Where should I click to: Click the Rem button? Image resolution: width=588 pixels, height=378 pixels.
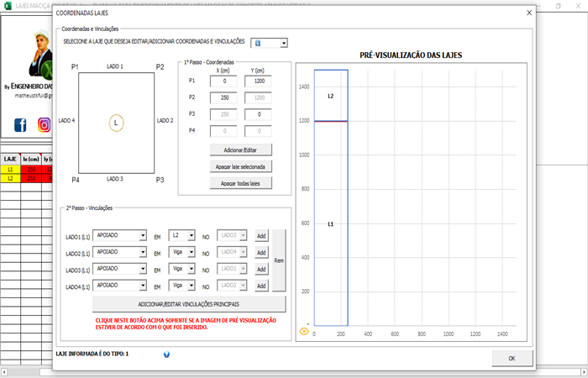tap(279, 260)
